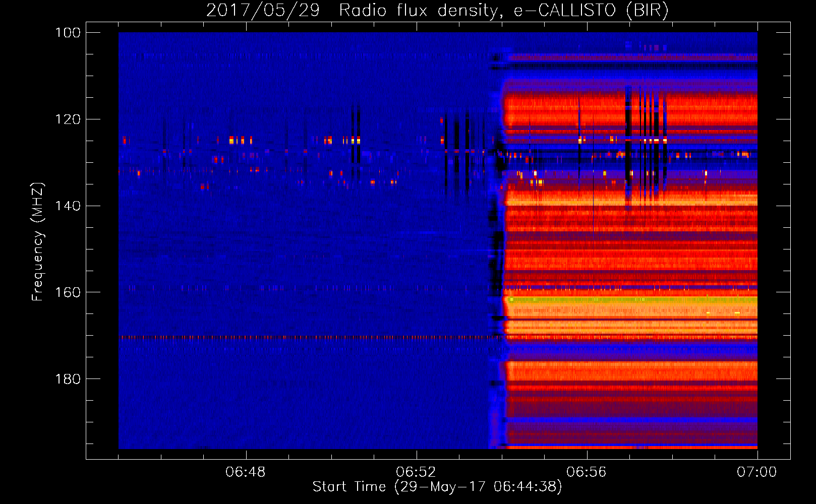
Task: Click the 140 frequency tick label
Action: pyautogui.click(x=68, y=206)
